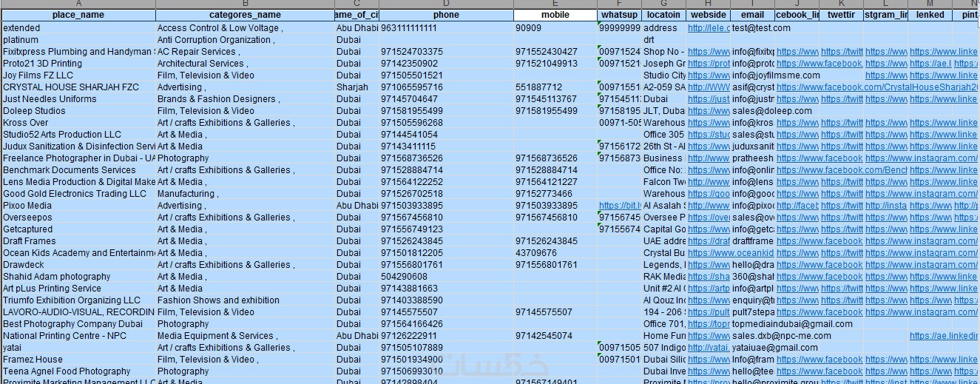Click the place_name header cell

[x=78, y=15]
